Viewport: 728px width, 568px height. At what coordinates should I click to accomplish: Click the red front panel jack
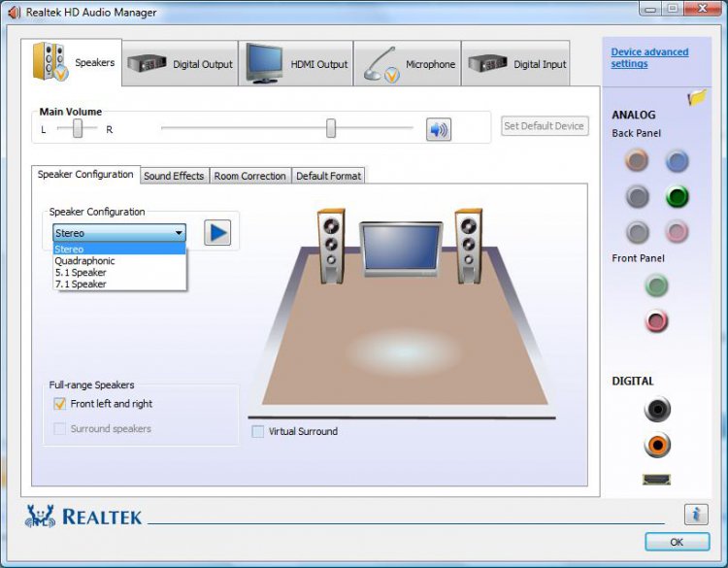[x=656, y=321]
